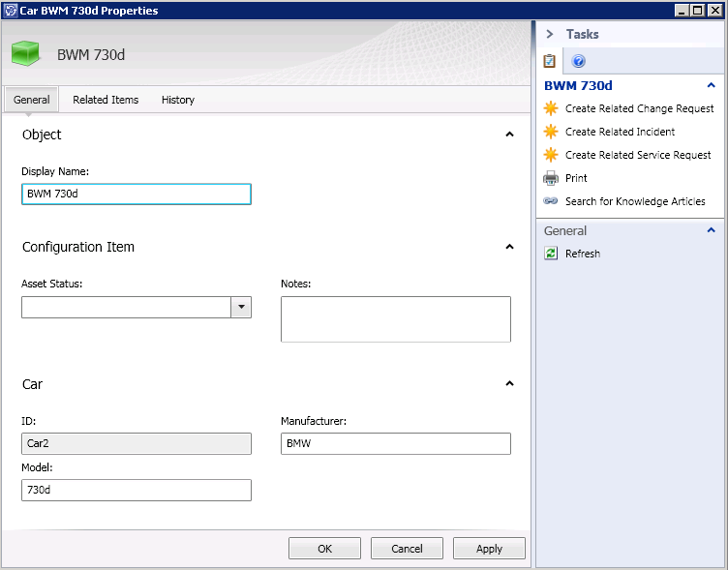The height and width of the screenshot is (570, 728).
Task: Click the green Refresh icon
Action: [x=551, y=254]
